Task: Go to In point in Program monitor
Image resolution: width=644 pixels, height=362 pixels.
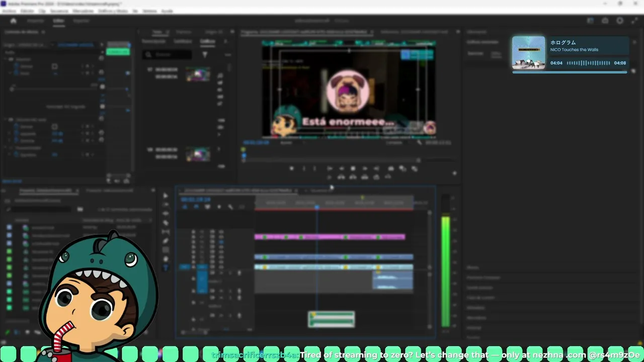Action: pos(329,168)
